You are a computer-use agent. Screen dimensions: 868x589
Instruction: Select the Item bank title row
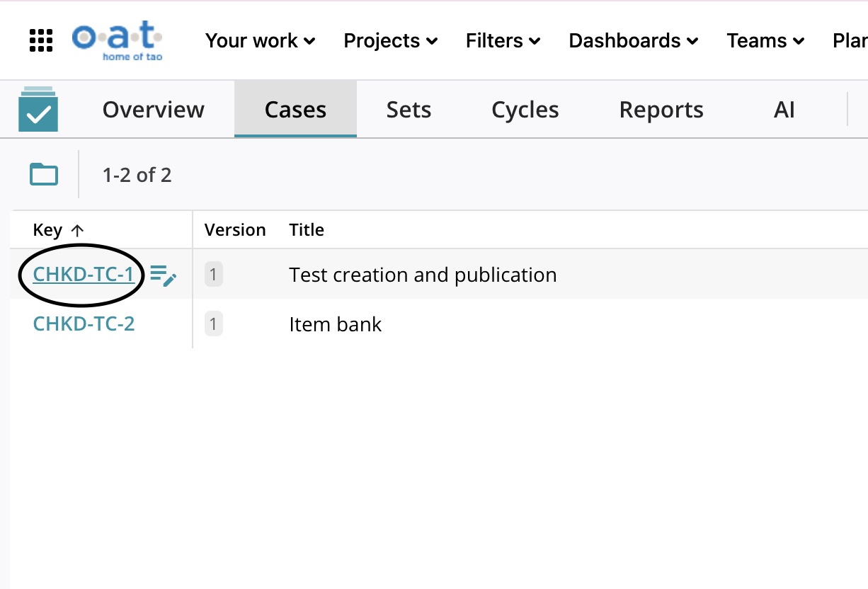[335, 324]
